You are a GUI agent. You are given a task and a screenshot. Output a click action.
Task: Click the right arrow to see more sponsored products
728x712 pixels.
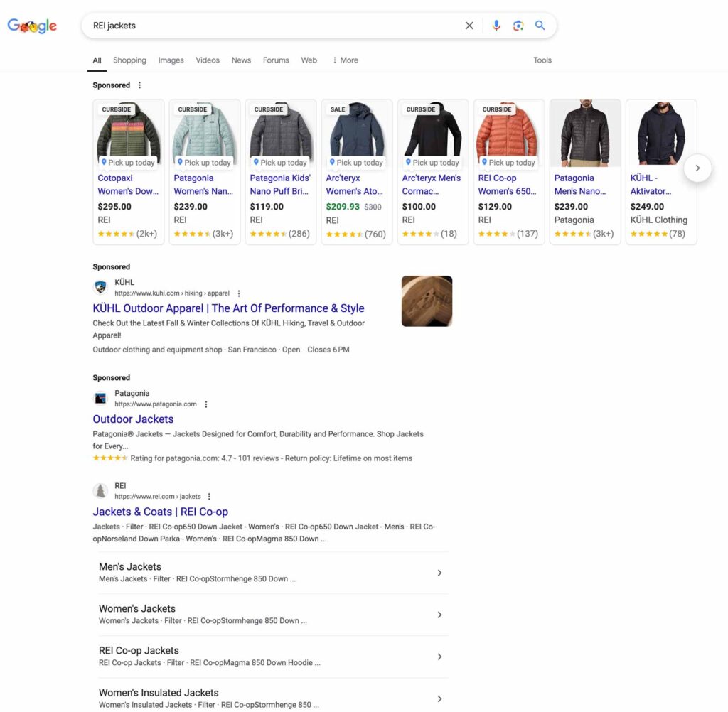[x=697, y=168]
